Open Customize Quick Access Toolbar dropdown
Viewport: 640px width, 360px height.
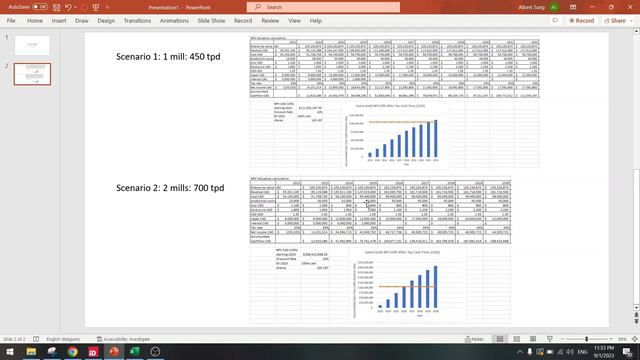tap(107, 7)
